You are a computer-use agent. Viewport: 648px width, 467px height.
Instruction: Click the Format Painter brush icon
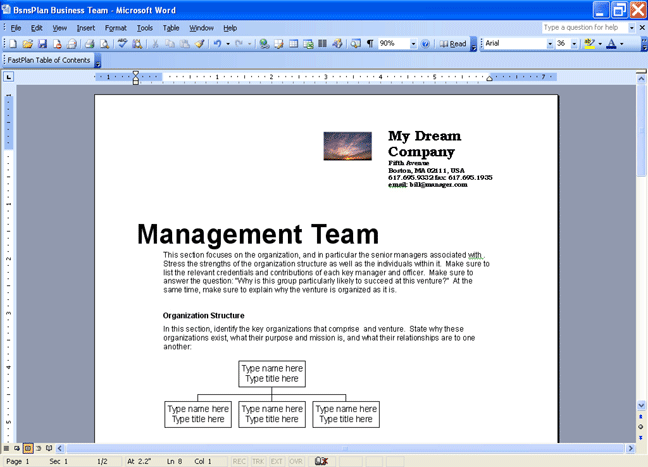coord(199,44)
